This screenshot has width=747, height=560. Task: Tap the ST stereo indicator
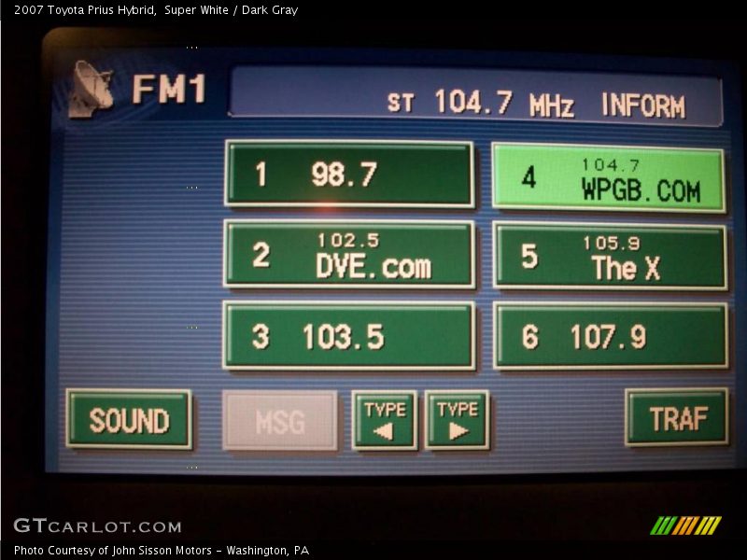click(x=401, y=103)
